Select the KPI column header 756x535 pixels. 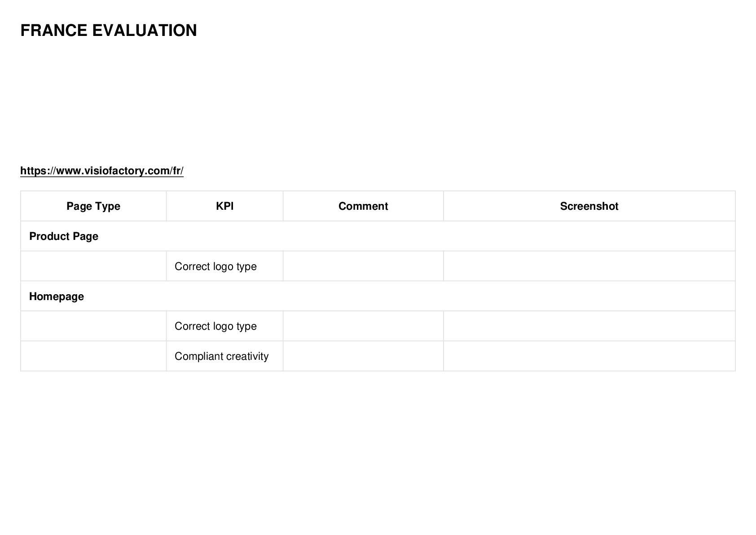click(224, 206)
